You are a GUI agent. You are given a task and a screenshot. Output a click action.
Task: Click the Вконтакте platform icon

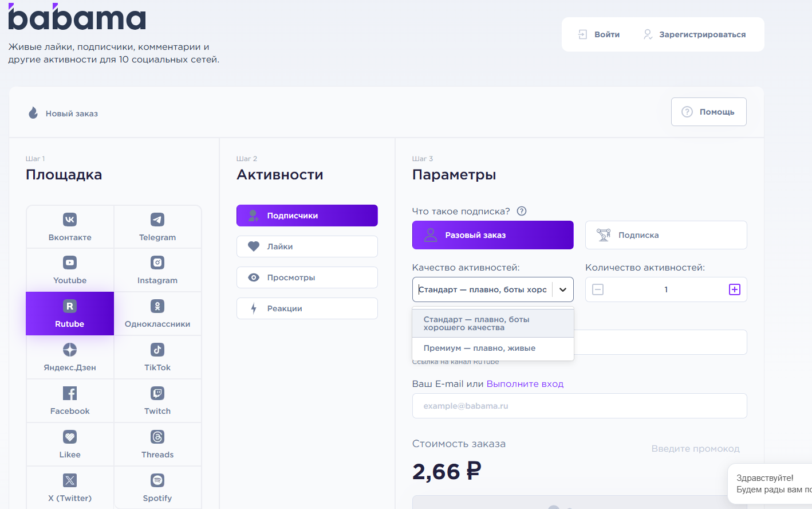70,220
